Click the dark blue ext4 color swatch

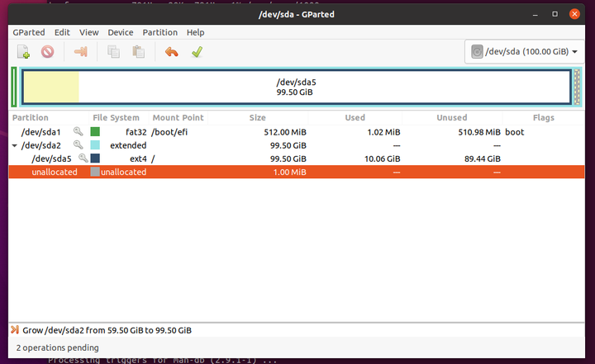pyautogui.click(x=95, y=158)
